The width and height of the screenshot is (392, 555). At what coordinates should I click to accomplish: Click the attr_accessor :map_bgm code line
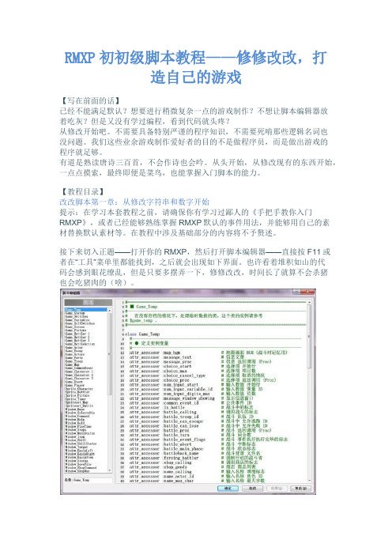click(155, 353)
